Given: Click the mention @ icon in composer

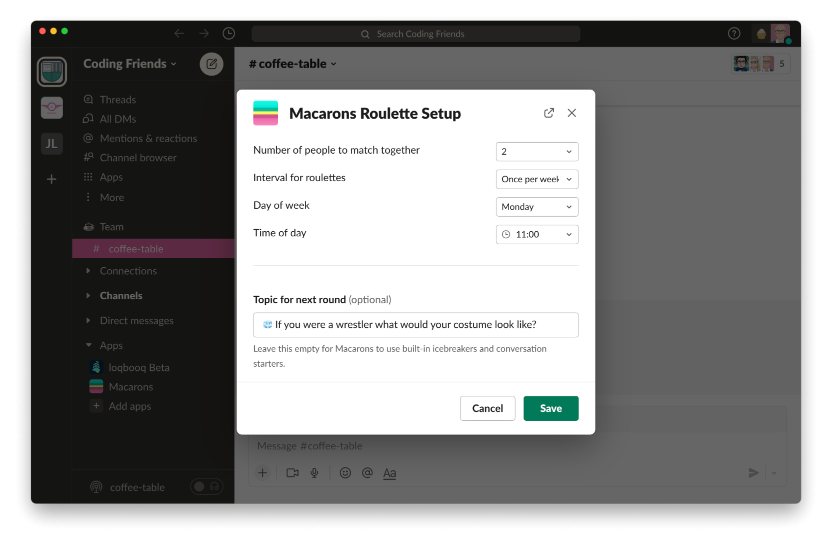Looking at the screenshot, I should [367, 472].
